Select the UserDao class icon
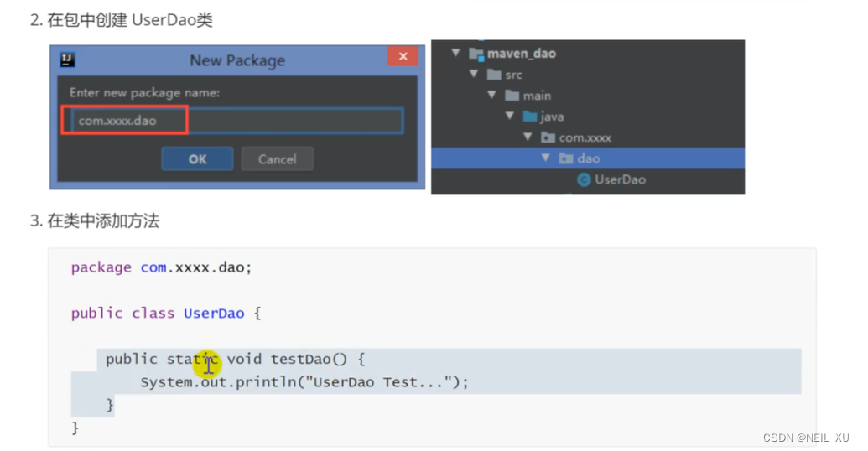The height and width of the screenshot is (451, 868). pyautogui.click(x=584, y=179)
